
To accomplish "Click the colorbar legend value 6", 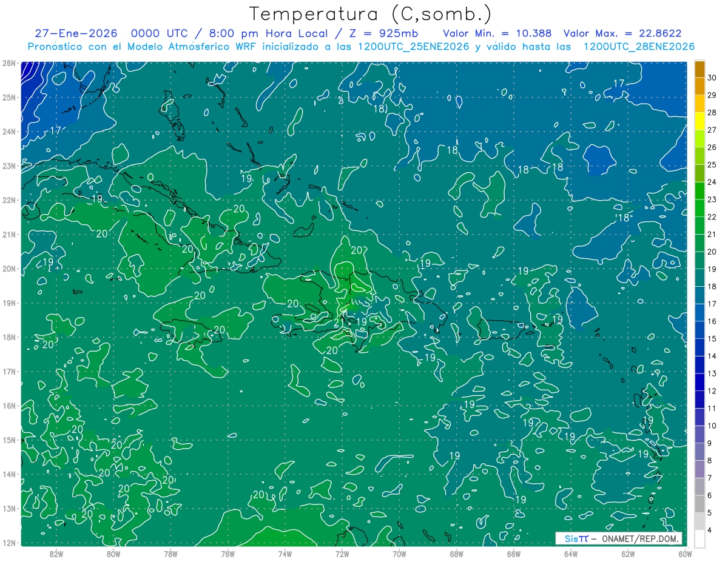I will (x=710, y=496).
